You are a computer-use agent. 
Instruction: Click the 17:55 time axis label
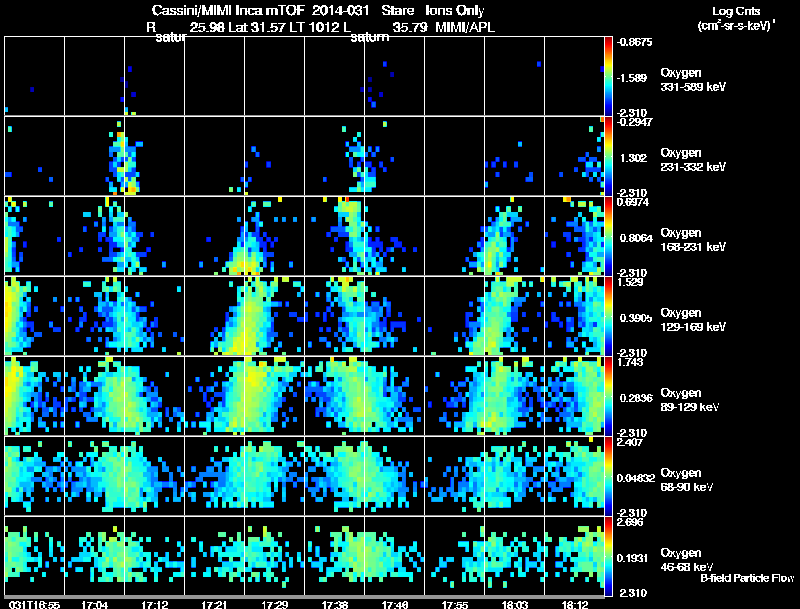pyautogui.click(x=455, y=604)
